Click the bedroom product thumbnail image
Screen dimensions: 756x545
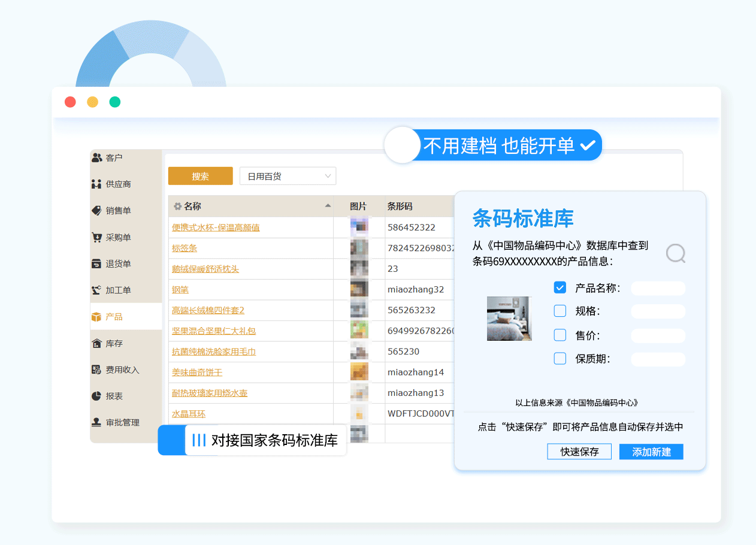tap(509, 319)
